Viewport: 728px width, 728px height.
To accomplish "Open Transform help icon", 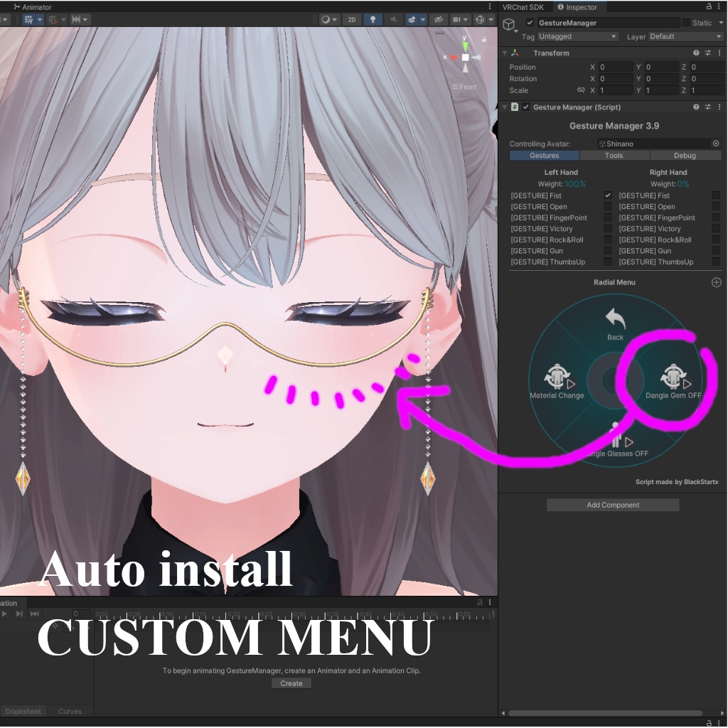I will pos(696,53).
